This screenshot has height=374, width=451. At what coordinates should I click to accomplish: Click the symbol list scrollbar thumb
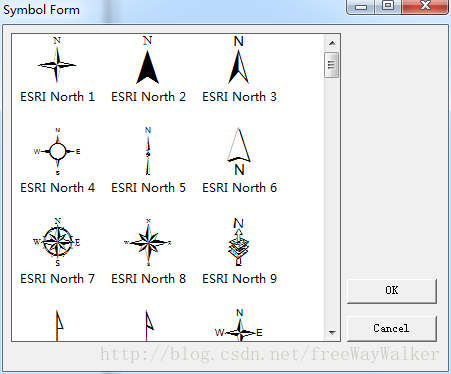coord(331,65)
